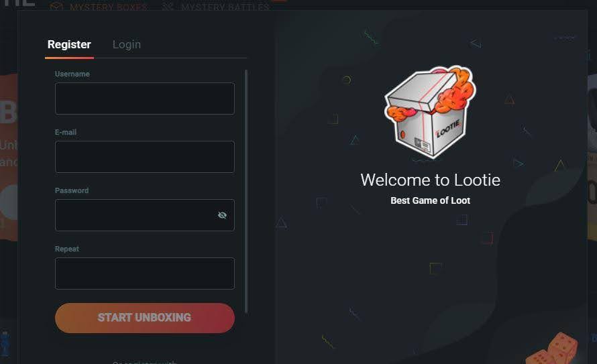Open Mystery Battles crossed swords icon
The width and height of the screenshot is (597, 364).
168,6
